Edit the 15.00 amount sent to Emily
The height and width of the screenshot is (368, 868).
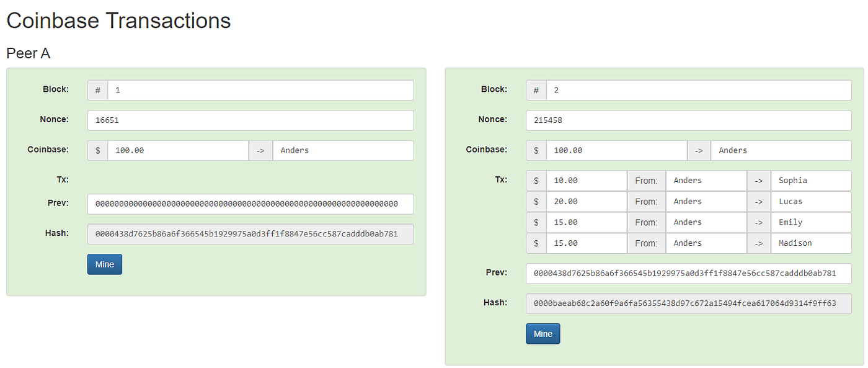587,222
